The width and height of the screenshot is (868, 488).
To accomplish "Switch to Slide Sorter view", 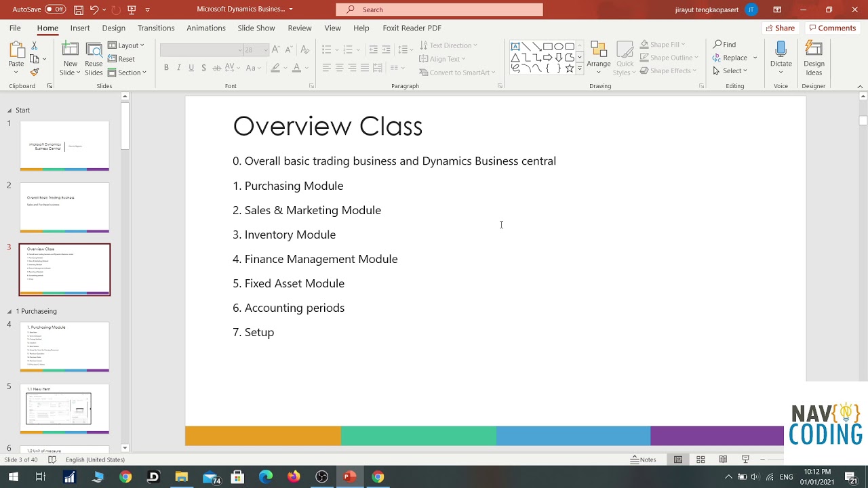I will coord(701,460).
